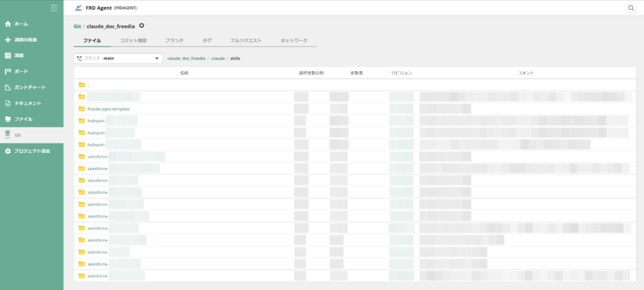Click the hamburger menu icon in sidebar
The image size is (644, 290).
click(54, 8)
